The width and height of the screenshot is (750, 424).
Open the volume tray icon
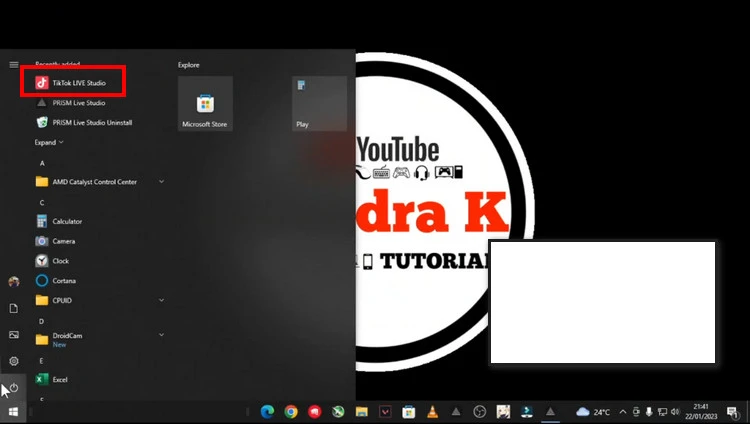[675, 412]
